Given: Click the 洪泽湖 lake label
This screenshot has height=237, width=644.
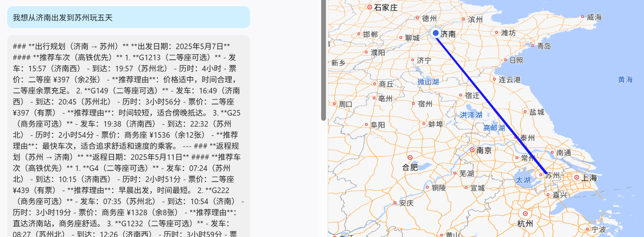Looking at the screenshot, I should (471, 115).
